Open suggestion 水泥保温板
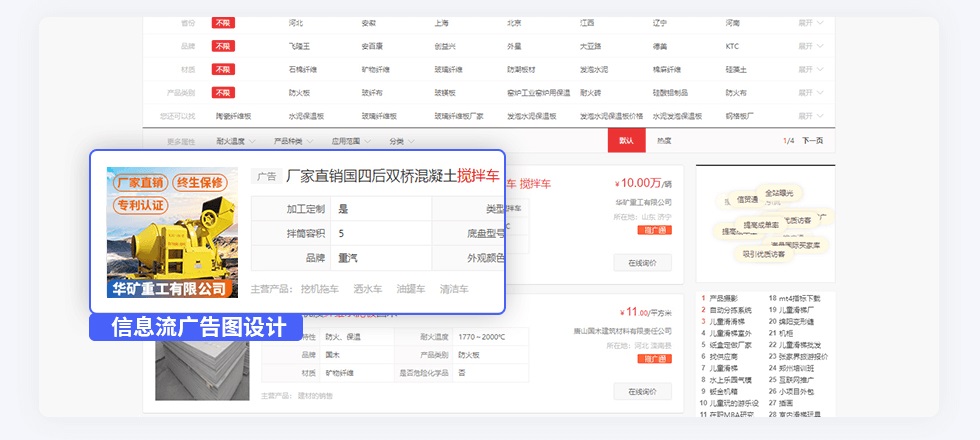 click(306, 116)
